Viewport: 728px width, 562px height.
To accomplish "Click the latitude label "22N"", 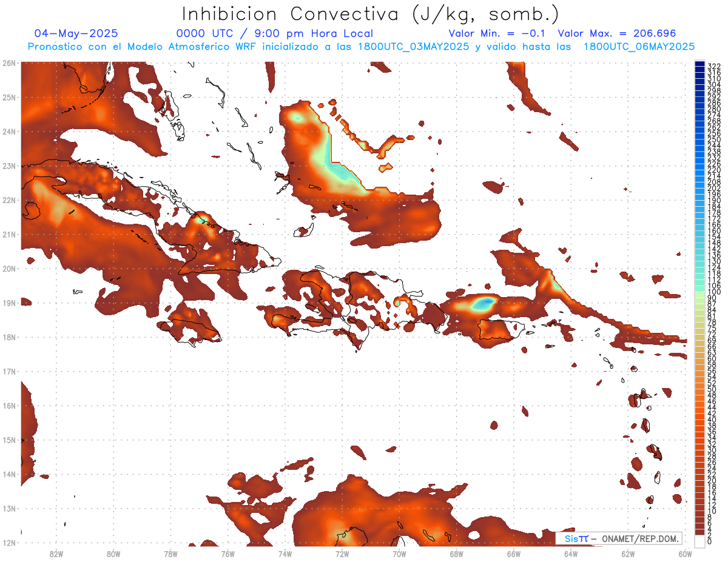I will coord(9,200).
